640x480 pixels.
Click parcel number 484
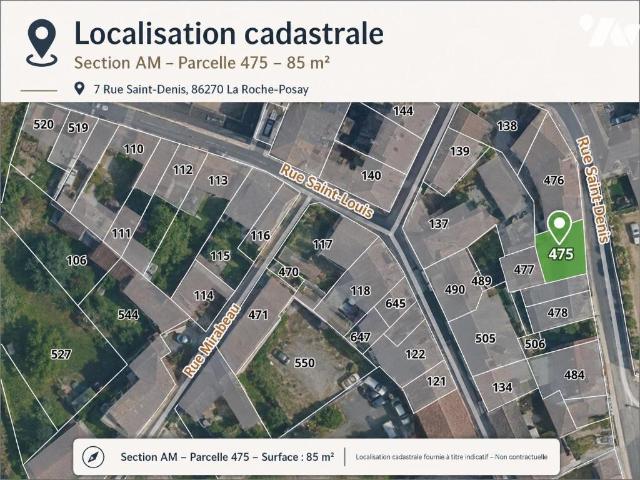574,374
